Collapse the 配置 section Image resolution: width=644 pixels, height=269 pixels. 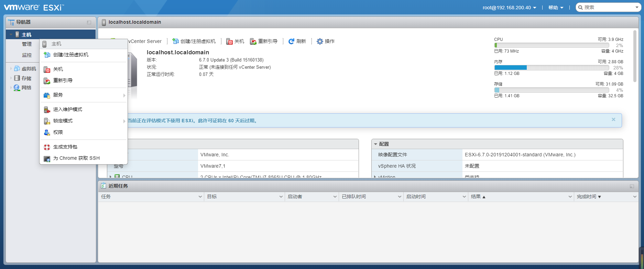375,144
